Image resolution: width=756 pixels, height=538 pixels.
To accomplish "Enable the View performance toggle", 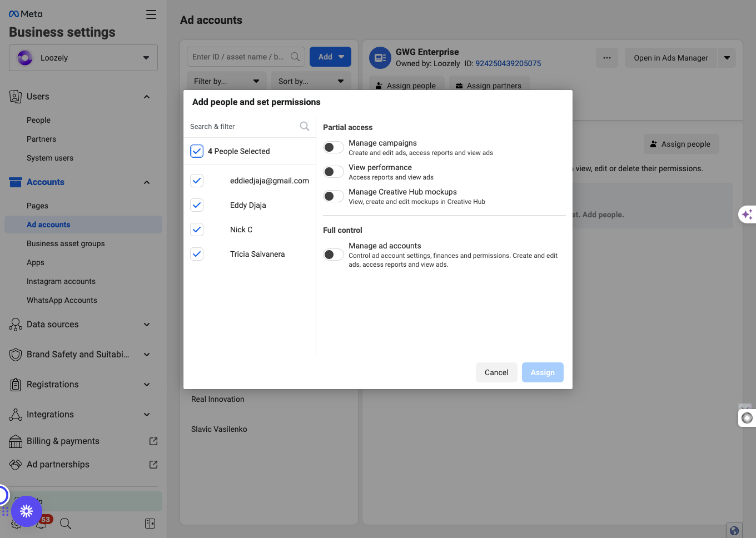I will pyautogui.click(x=334, y=172).
